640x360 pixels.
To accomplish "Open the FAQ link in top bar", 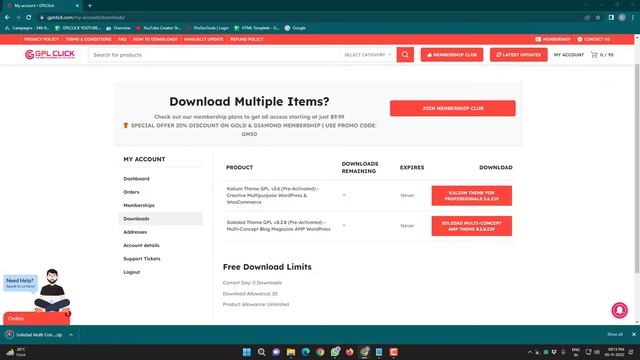I will (122, 39).
